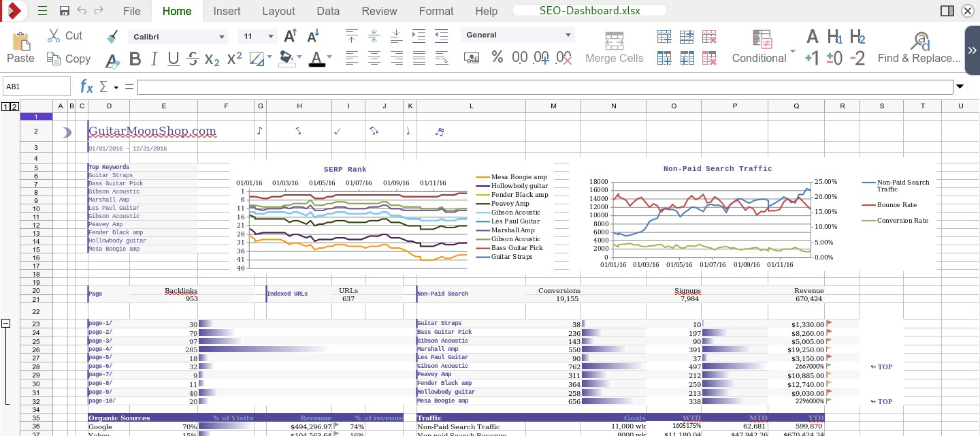
Task: Toggle left alignment
Action: coord(352,59)
